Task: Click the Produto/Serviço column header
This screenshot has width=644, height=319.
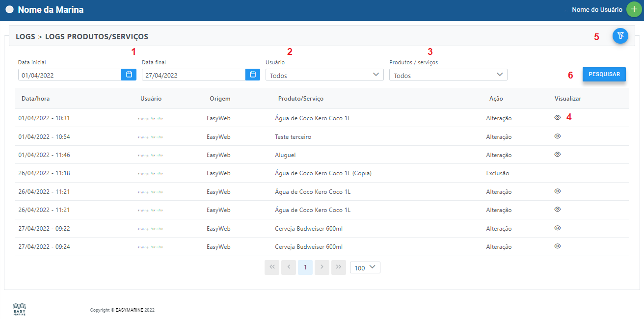Action: [300, 99]
